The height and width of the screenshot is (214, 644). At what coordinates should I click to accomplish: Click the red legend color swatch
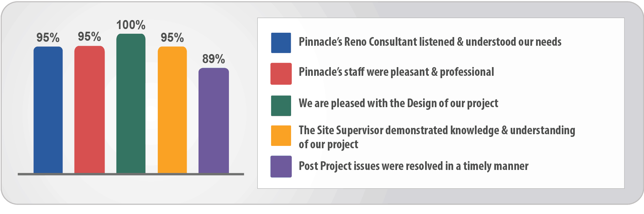pos(281,73)
